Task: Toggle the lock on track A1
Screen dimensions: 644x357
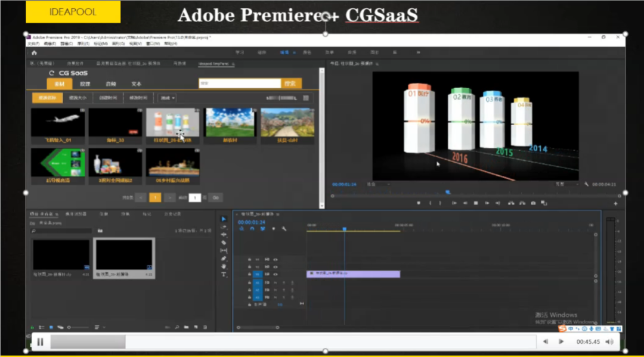Action: click(x=249, y=283)
